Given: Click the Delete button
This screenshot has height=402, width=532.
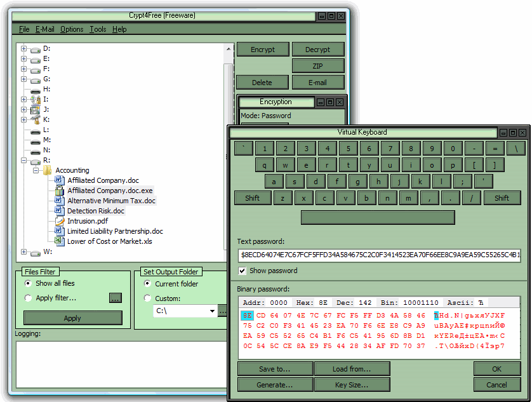Looking at the screenshot, I should [262, 83].
